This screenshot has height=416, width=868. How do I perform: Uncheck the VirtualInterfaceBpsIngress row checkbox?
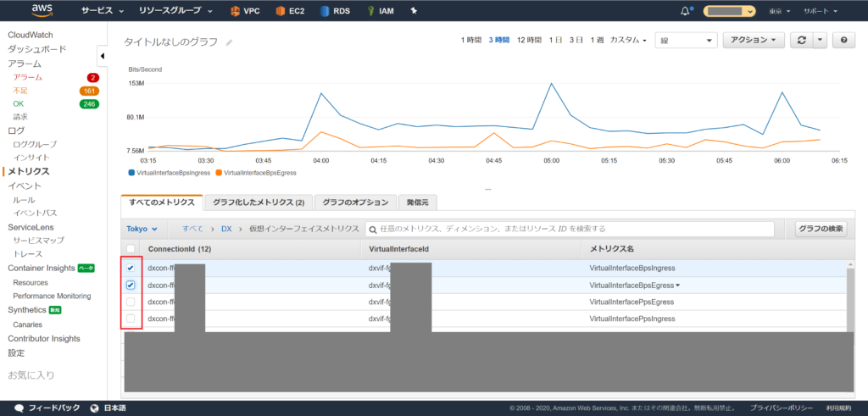coord(131,268)
